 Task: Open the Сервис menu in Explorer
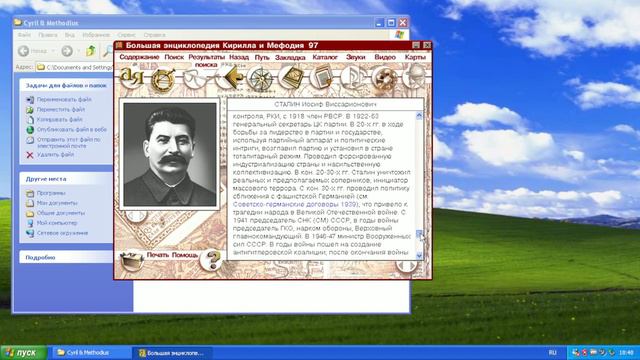[x=127, y=35]
